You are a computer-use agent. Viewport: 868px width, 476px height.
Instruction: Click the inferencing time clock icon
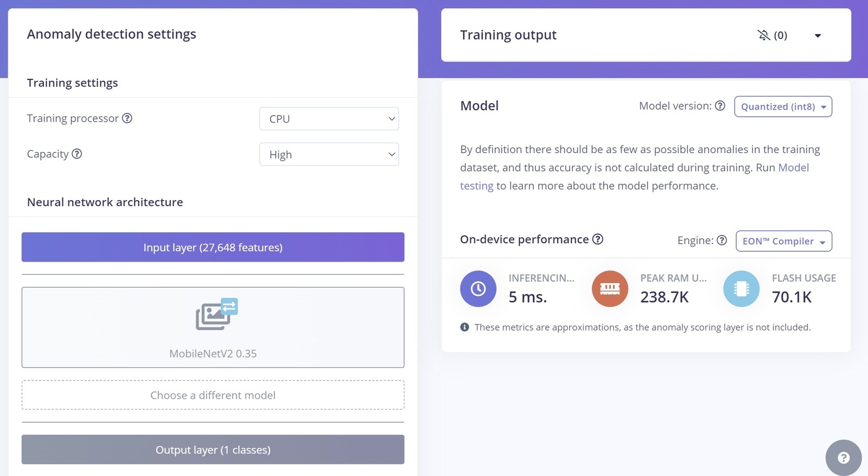[x=478, y=289]
